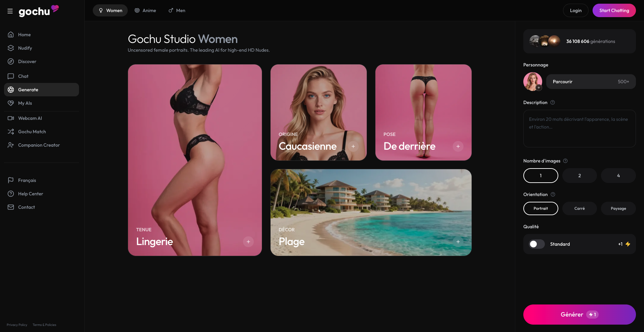Open the Français language selector
644x332 pixels.
[x=41, y=180]
